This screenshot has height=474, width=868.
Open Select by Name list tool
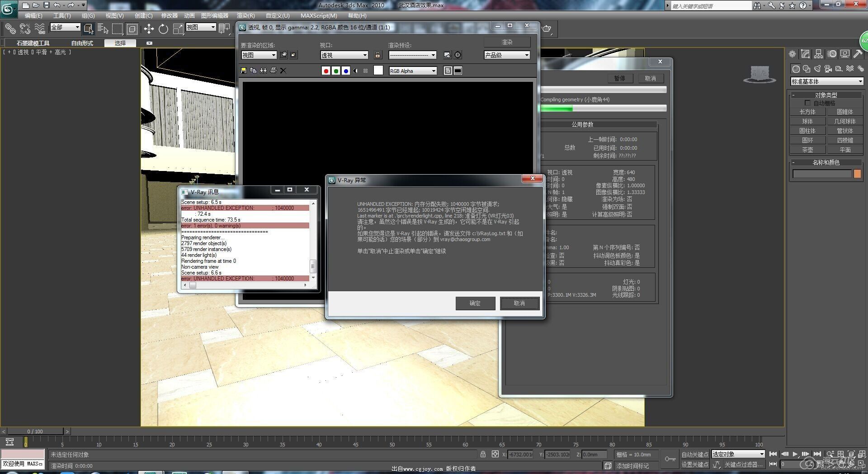pyautogui.click(x=103, y=29)
